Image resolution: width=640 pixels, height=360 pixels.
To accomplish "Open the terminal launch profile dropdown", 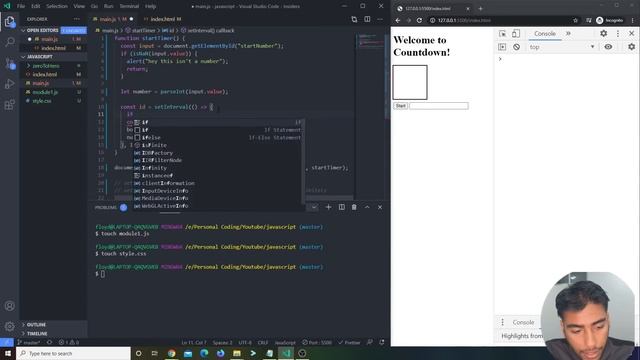I will (313, 207).
